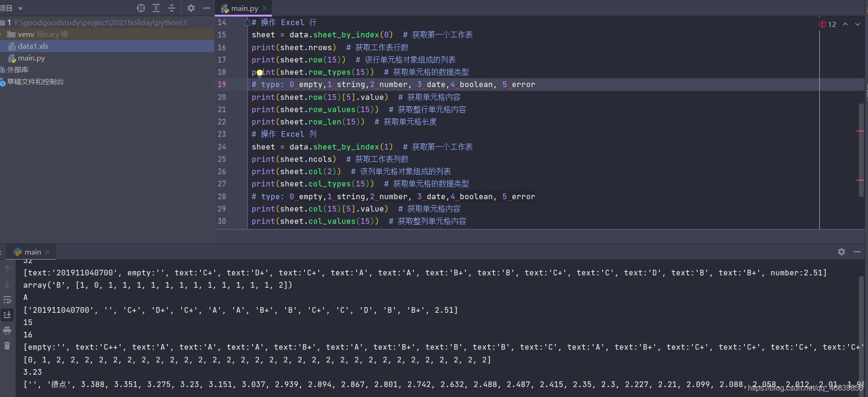Toggle scroll-to-end in run console

(x=7, y=315)
